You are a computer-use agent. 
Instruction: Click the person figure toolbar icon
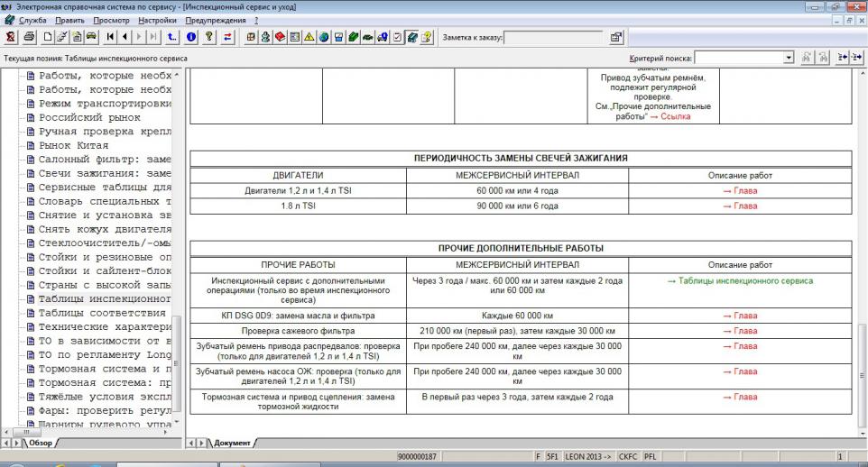click(265, 37)
